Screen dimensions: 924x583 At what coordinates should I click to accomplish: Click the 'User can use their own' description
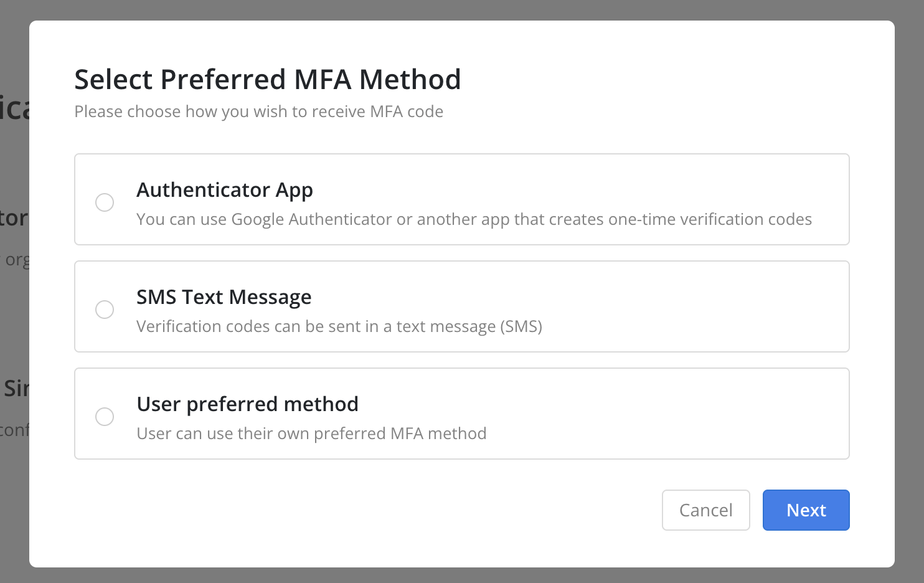[311, 434]
